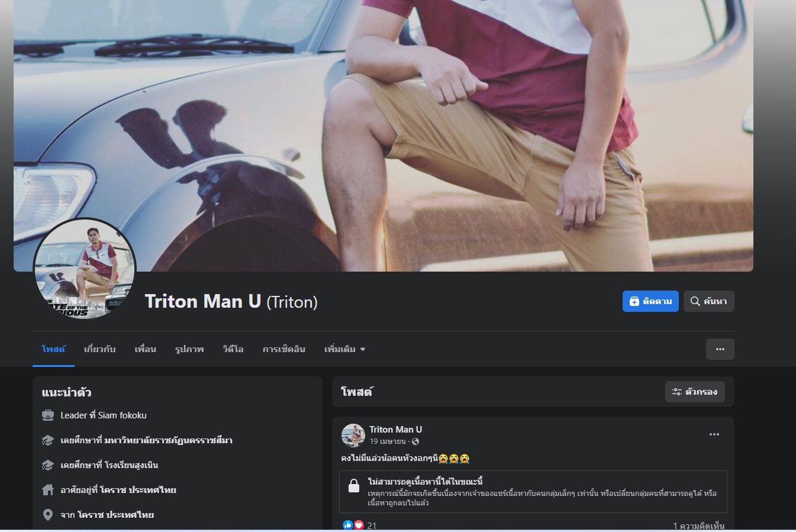Click the 19 เมษายน post date link
This screenshot has width=796, height=532.
coord(388,441)
